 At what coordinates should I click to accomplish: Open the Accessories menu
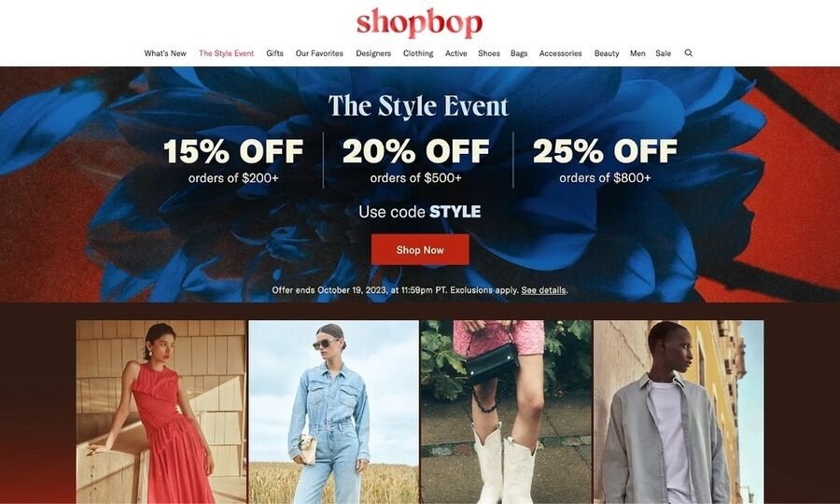point(560,53)
